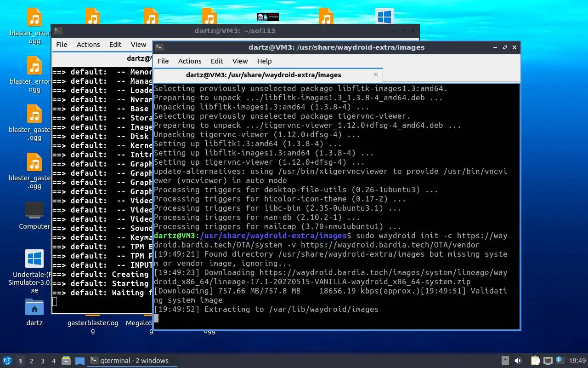Switch to workspace 4
Image resolution: width=588 pixels, height=368 pixels.
(54, 361)
